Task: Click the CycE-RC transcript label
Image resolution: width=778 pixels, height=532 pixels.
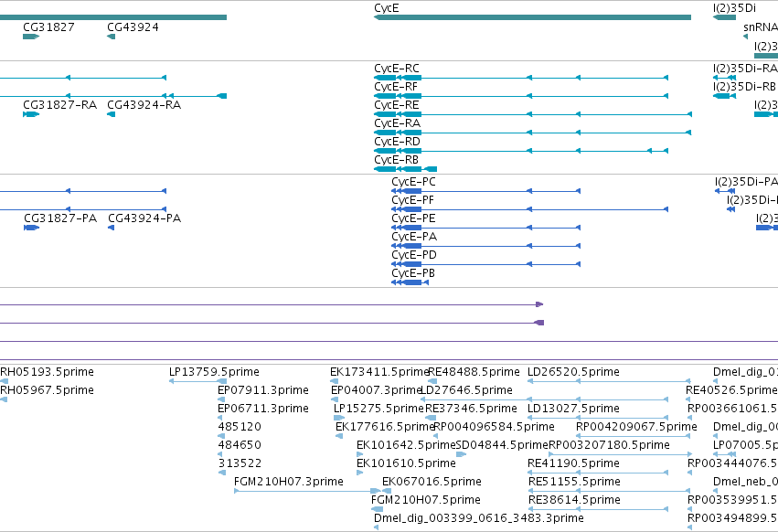Action: click(x=397, y=69)
